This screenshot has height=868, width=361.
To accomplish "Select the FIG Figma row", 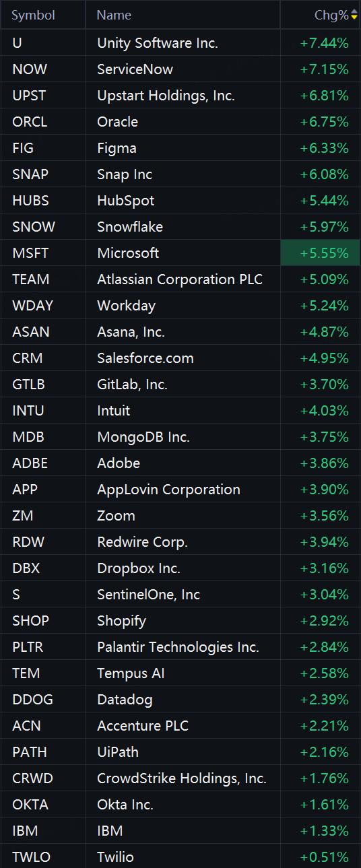I will click(180, 148).
